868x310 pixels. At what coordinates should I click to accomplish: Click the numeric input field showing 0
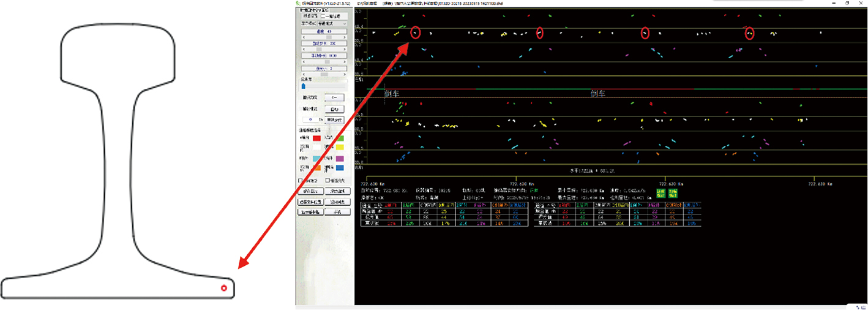pos(309,119)
